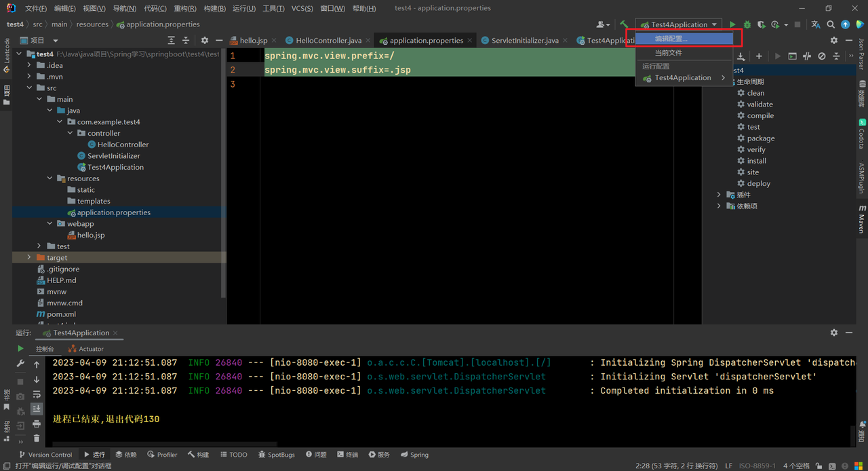Open Test4Application run configuration dropdown
868x471 pixels.
(679, 24)
